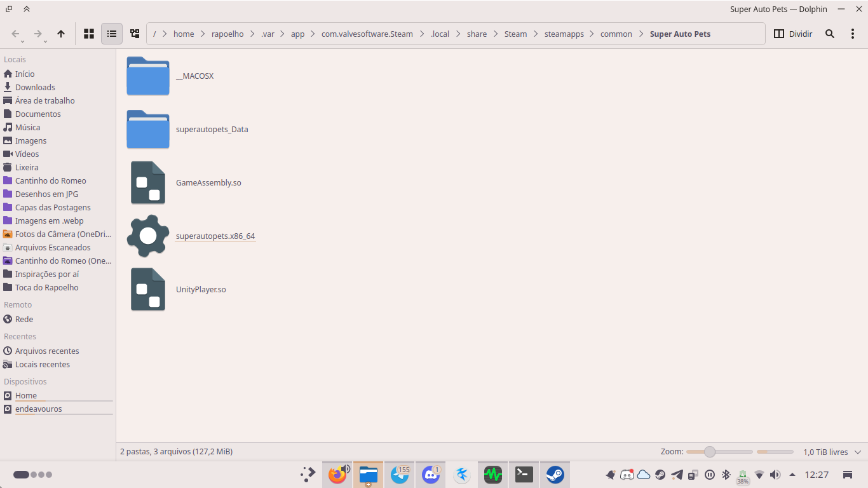Navigate to steamapps in breadcrumb
The image size is (868, 488).
(564, 34)
